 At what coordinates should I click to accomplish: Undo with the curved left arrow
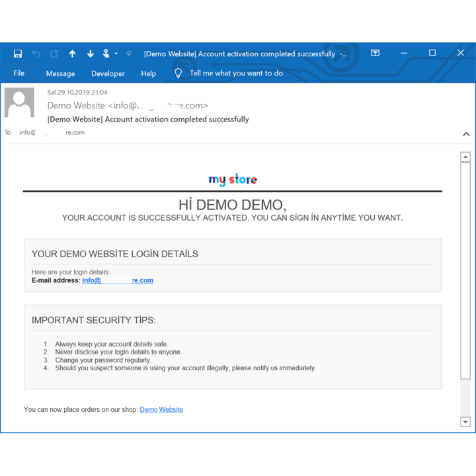pyautogui.click(x=36, y=54)
